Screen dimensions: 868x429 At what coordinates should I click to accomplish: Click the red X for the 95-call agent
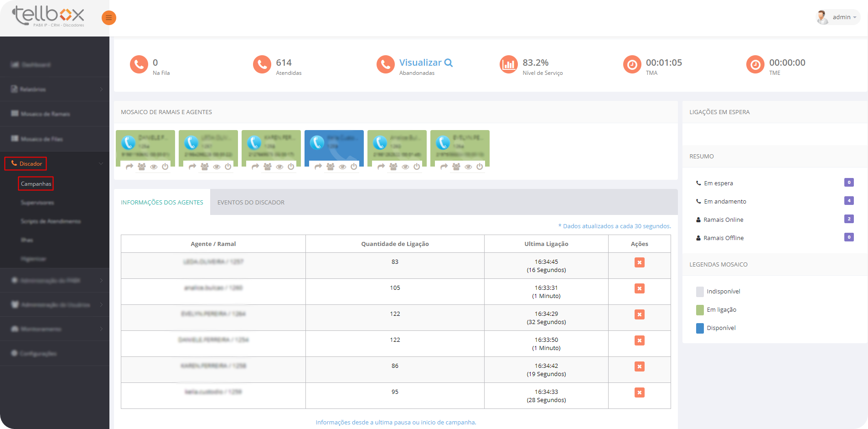pos(639,392)
